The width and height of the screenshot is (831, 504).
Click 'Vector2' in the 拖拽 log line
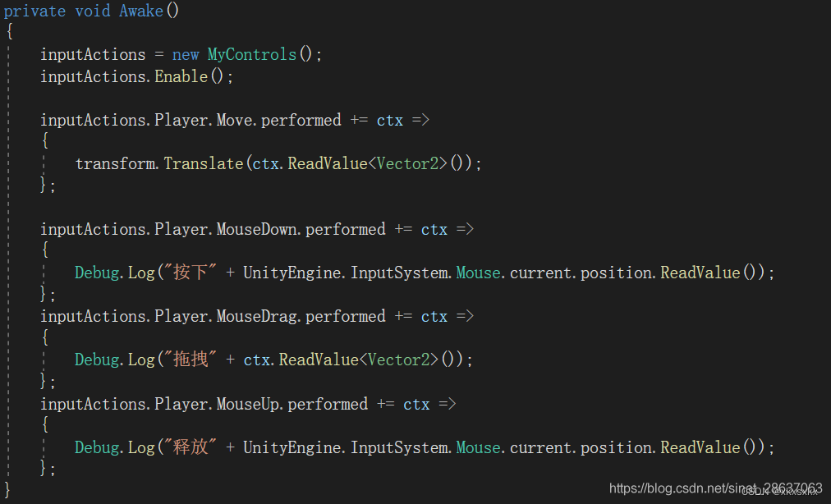[398, 360]
